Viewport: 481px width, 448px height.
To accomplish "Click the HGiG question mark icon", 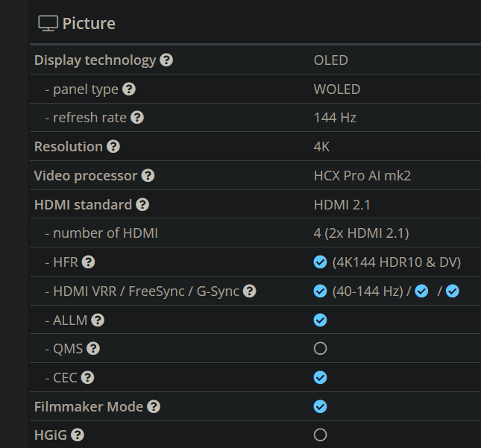I will pos(77,435).
